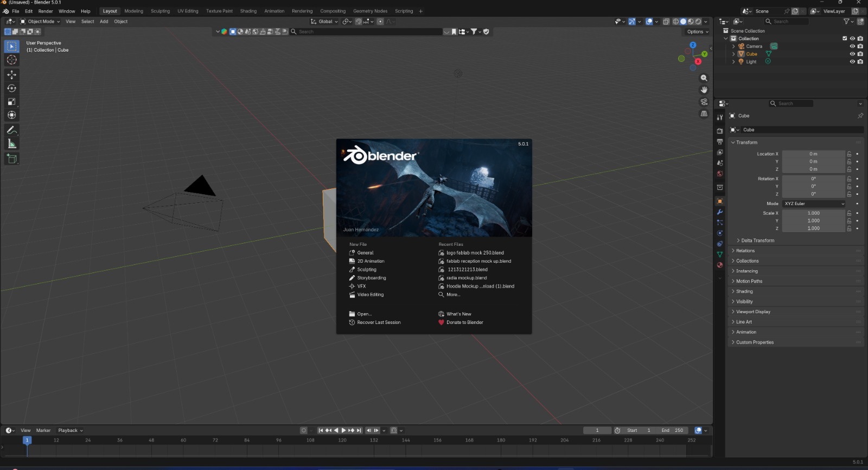Click Recover Last Session
Screen dimensions: 868x470
click(379, 322)
